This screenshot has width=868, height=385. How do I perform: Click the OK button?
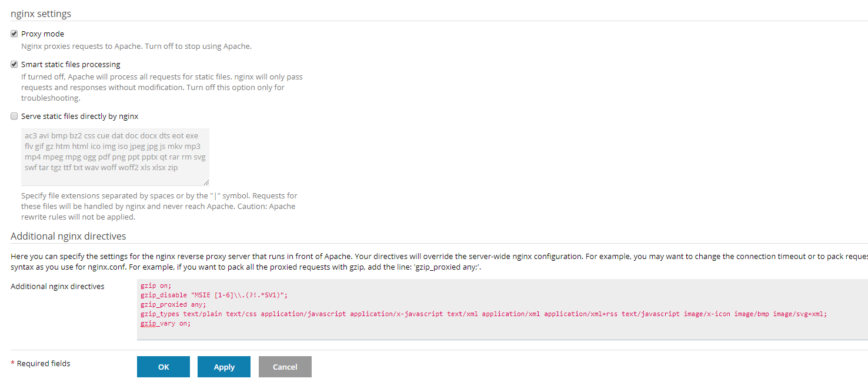[163, 367]
